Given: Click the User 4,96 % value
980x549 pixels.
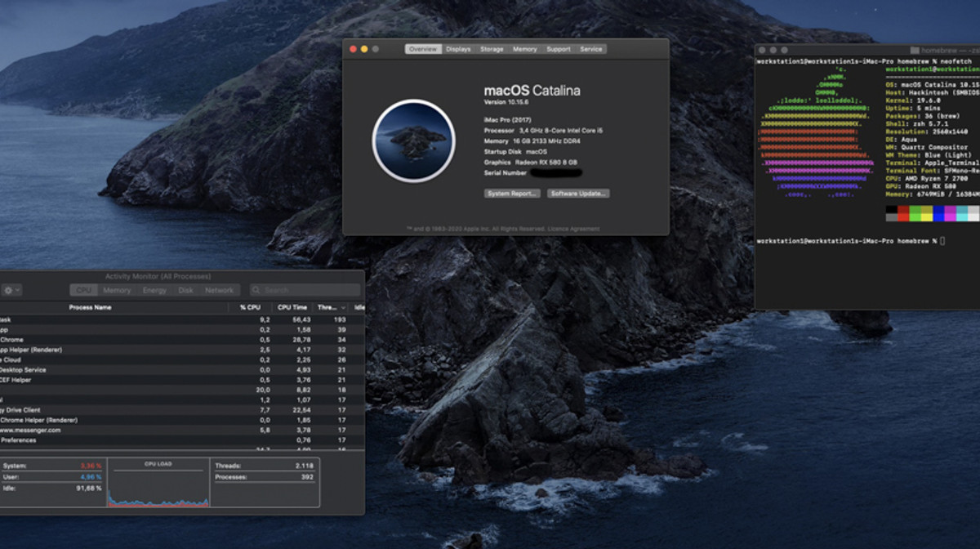Looking at the screenshot, I should pyautogui.click(x=91, y=476).
